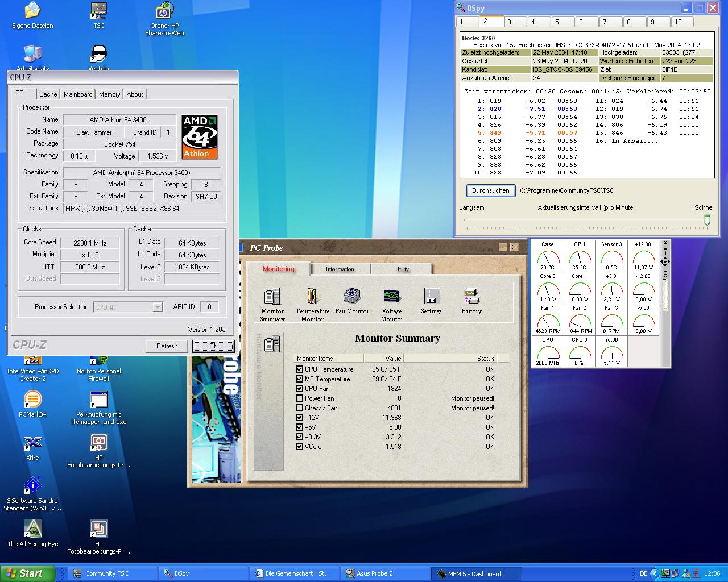Open the PC Probe Settings icon
The width and height of the screenshot is (728, 582).
(x=431, y=301)
